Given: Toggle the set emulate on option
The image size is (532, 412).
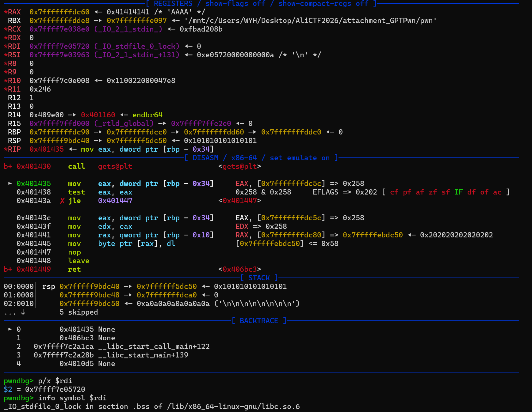Looking at the screenshot, I should click(x=300, y=158).
